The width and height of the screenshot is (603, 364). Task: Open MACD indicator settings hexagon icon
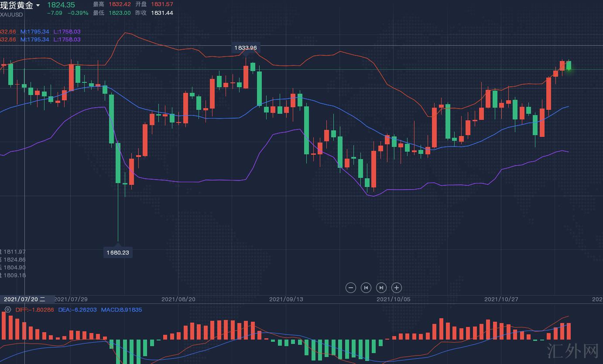pos(7,310)
